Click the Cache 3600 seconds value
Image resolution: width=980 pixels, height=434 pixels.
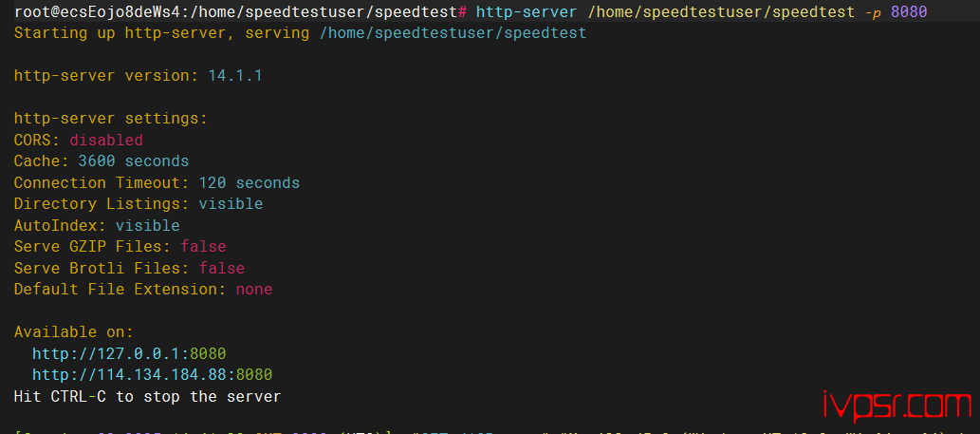[133, 161]
